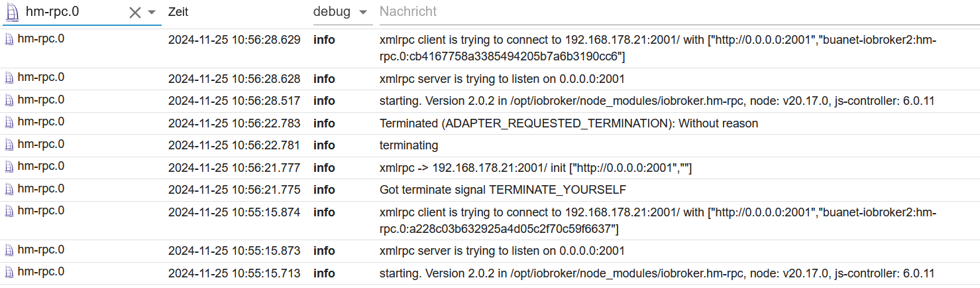Open the source filter dropdown arrow next to hm-rpc.0
Screen dimensions: 980x288
pyautogui.click(x=152, y=13)
